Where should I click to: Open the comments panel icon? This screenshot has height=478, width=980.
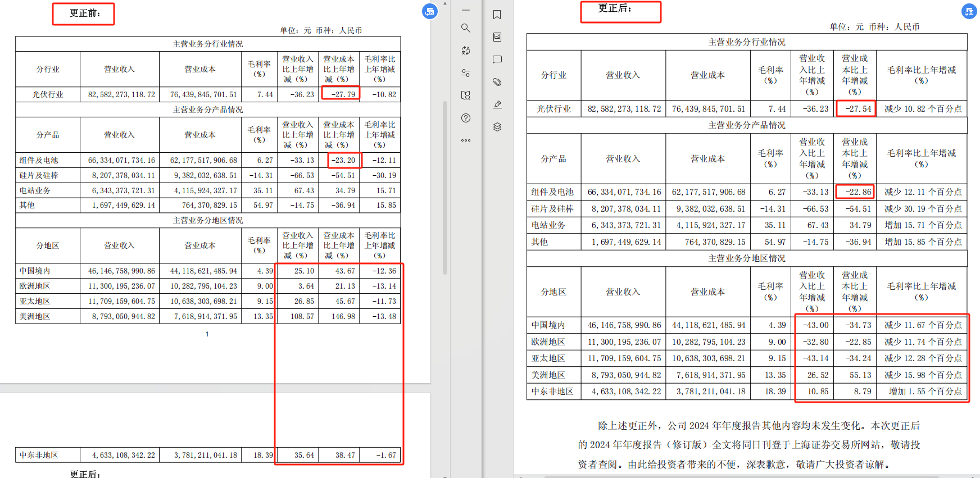pos(497,60)
